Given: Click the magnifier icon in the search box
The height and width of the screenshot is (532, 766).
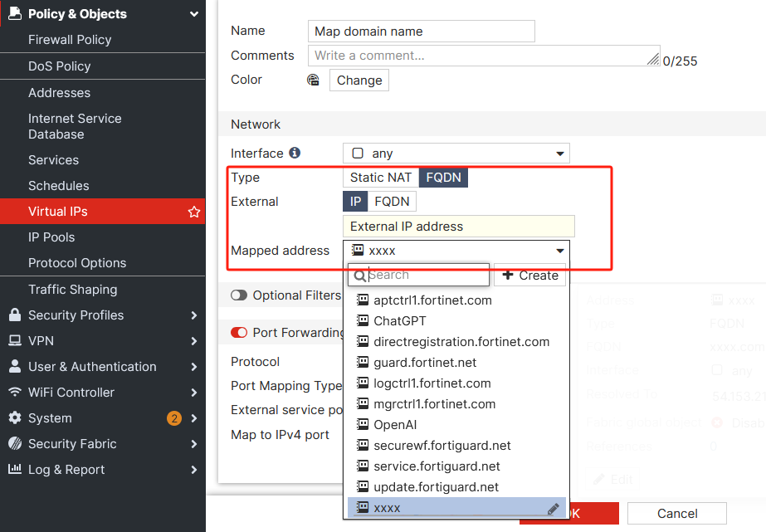Looking at the screenshot, I should [x=359, y=276].
